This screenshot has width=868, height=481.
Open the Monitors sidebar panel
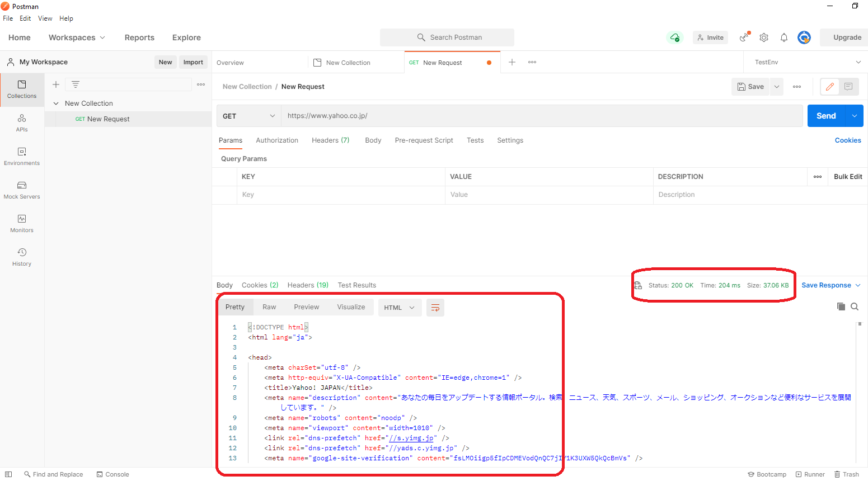[x=22, y=224]
